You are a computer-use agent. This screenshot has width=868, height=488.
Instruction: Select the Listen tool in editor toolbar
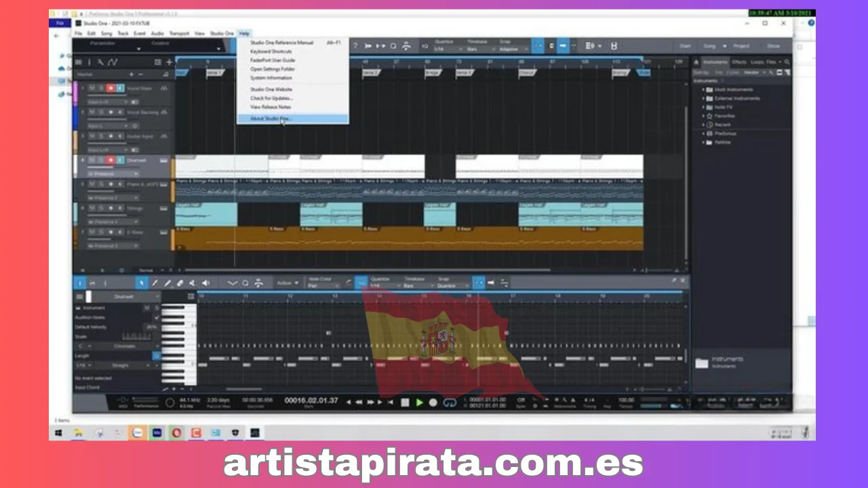(205, 283)
